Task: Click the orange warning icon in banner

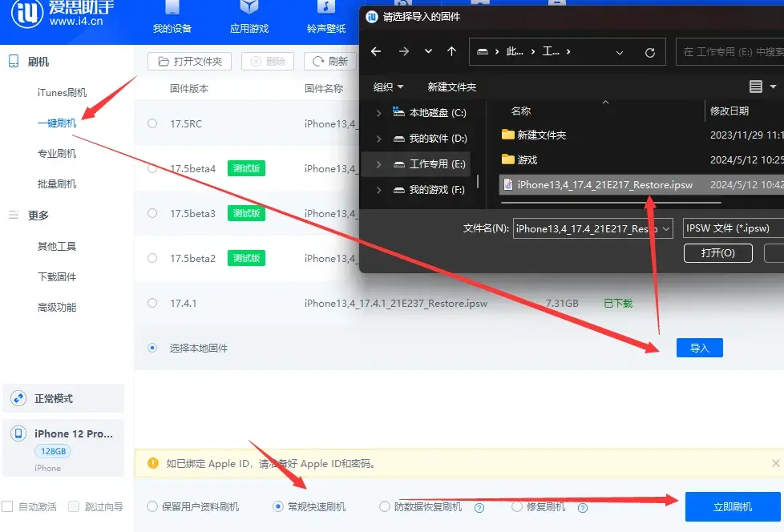Action: tap(153, 463)
